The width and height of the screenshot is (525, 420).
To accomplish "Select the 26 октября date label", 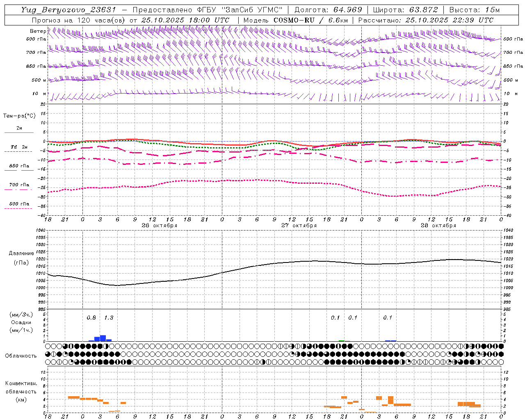I will (x=159, y=226).
